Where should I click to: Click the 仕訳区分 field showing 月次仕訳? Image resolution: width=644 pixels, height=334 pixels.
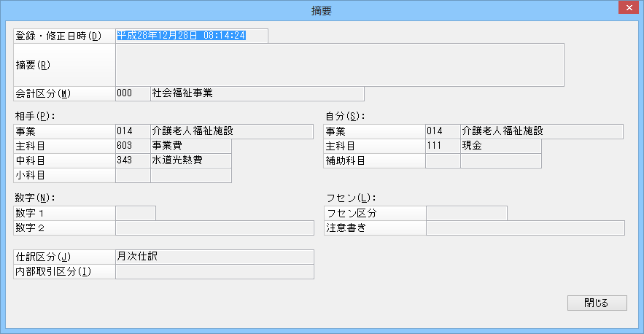(214, 257)
